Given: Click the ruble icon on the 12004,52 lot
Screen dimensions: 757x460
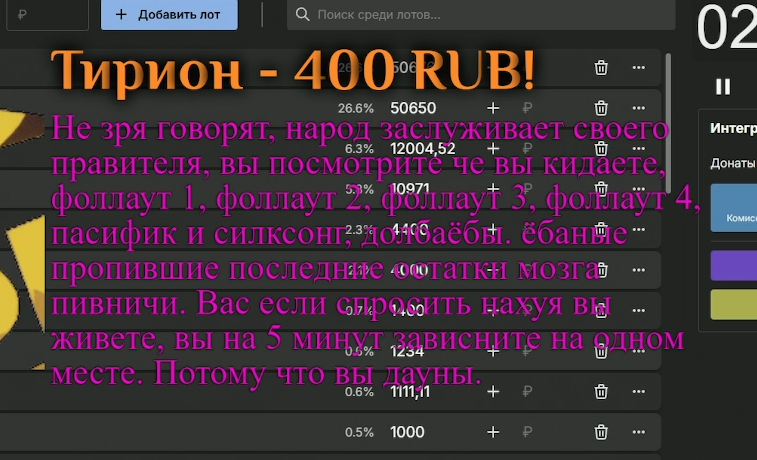Looking at the screenshot, I should pyautogui.click(x=527, y=149).
